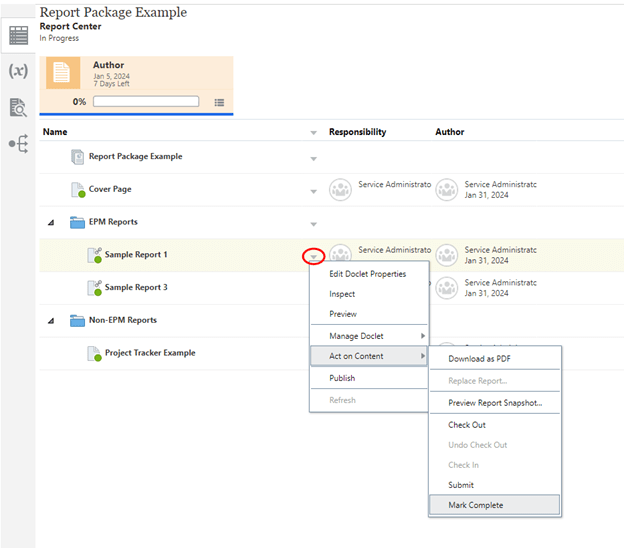This screenshot has width=624, height=548.
Task: Click the Project Tracker Example doclet icon
Action: click(94, 353)
